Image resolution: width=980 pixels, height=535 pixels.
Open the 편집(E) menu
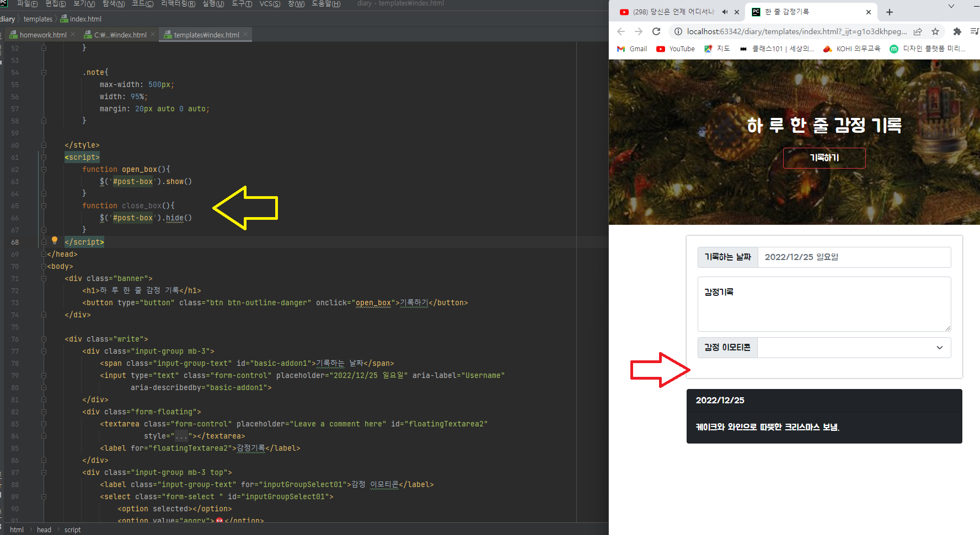tap(55, 4)
